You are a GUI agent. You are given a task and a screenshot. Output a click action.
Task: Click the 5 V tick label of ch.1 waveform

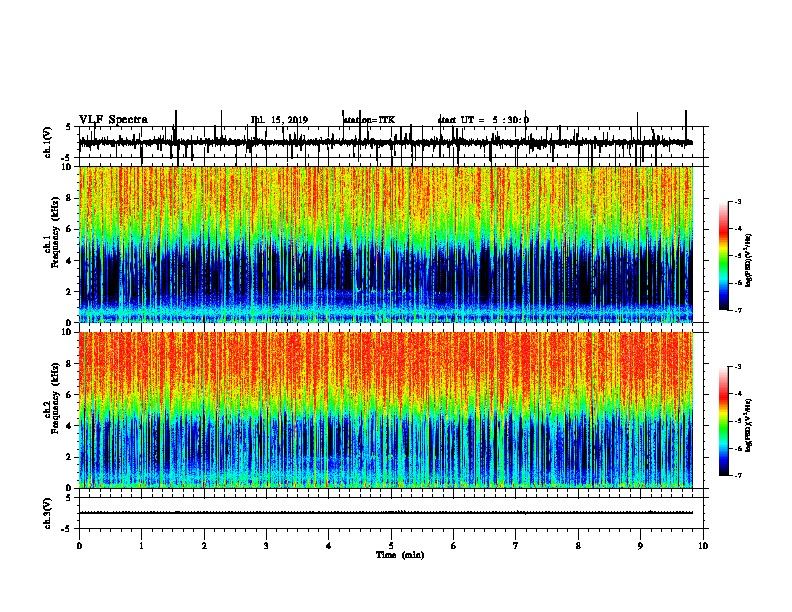click(x=68, y=127)
